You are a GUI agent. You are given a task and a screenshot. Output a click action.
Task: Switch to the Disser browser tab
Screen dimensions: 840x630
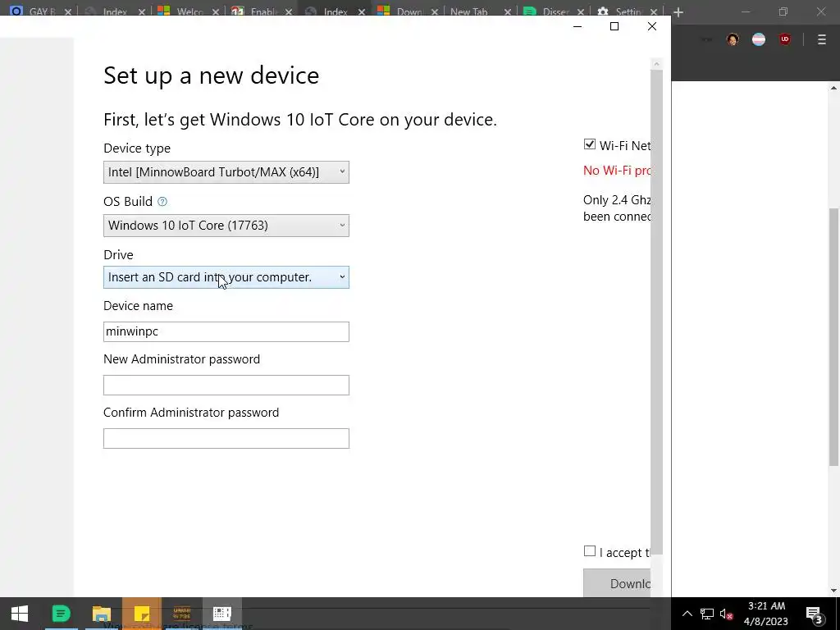click(552, 11)
